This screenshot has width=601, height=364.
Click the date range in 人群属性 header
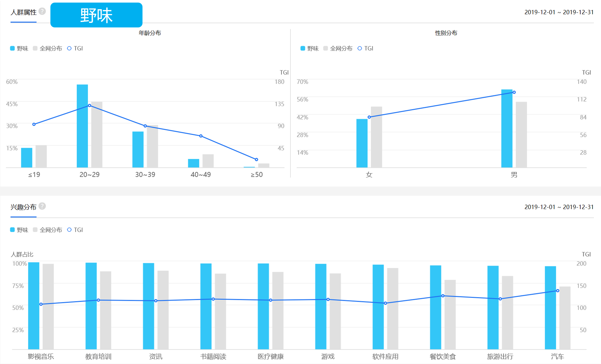[559, 12]
